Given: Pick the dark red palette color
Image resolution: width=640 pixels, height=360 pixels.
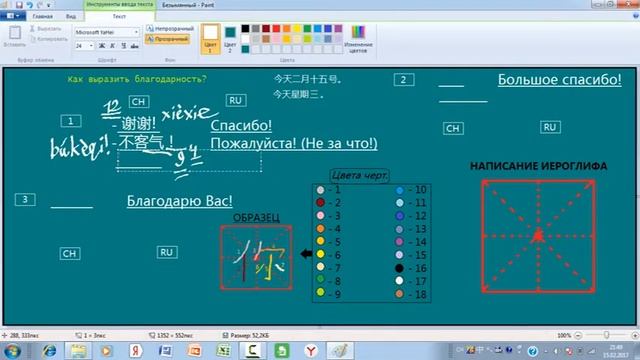Looking at the screenshot, I should 266,28.
